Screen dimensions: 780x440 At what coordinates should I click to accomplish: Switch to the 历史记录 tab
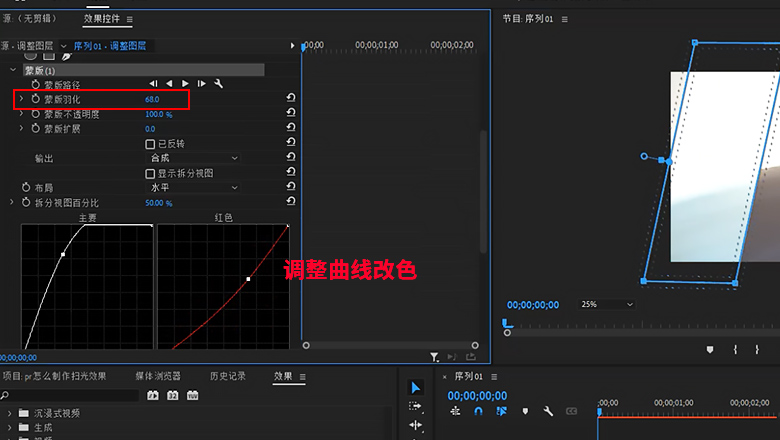(228, 376)
